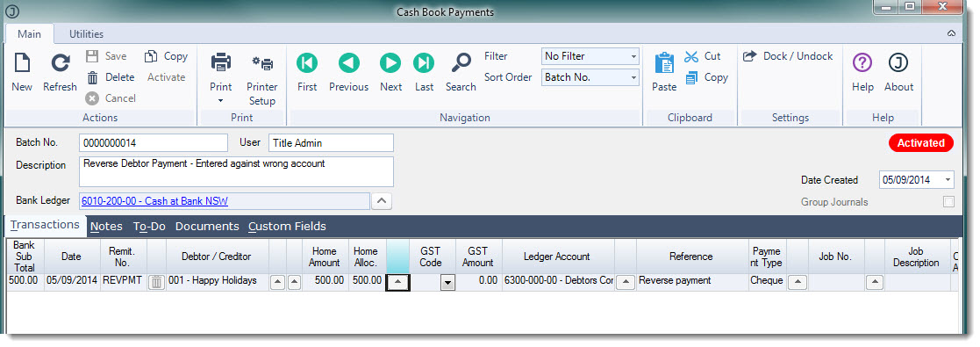This screenshot has width=980, height=347.
Task: Copy the batch in Actions group
Action: tap(166, 56)
